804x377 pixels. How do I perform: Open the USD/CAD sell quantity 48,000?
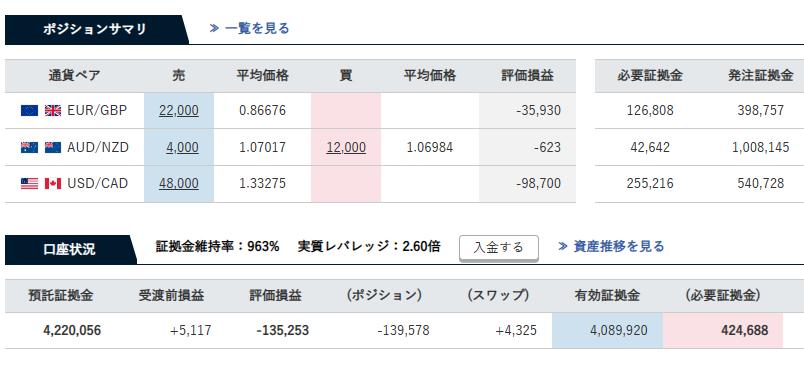pos(179,184)
